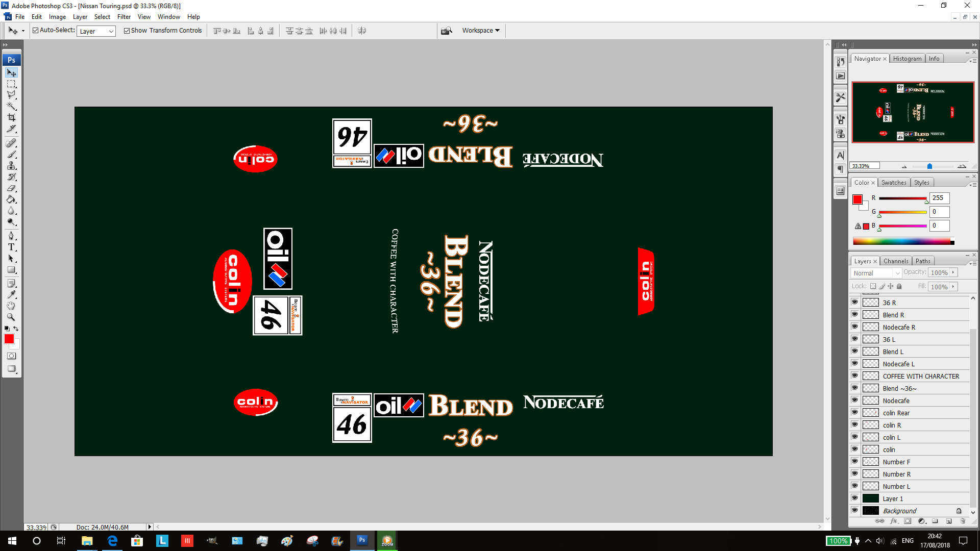Select the Hand tool
Image resolution: width=980 pixels, height=551 pixels.
click(11, 306)
